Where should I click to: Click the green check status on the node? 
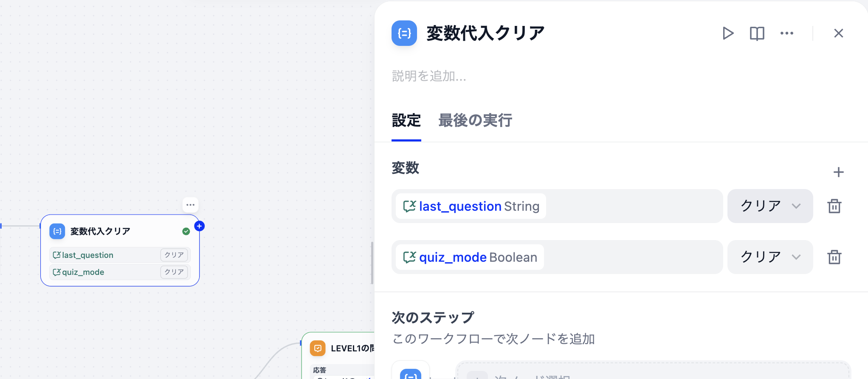coord(186,231)
